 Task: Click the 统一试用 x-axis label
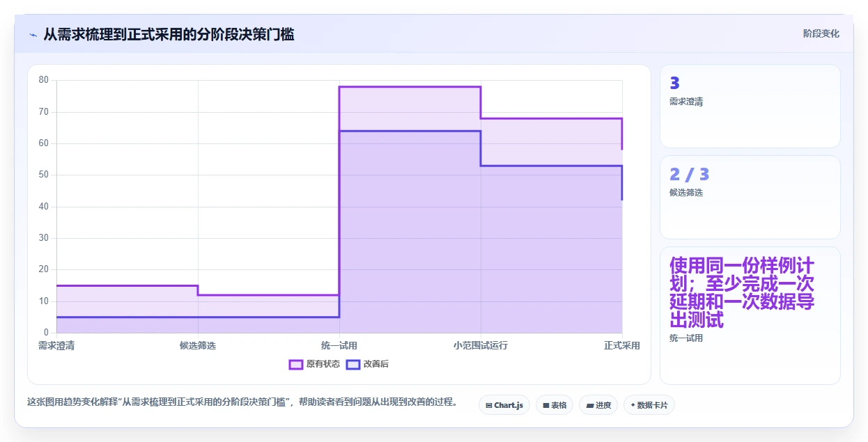pyautogui.click(x=339, y=346)
